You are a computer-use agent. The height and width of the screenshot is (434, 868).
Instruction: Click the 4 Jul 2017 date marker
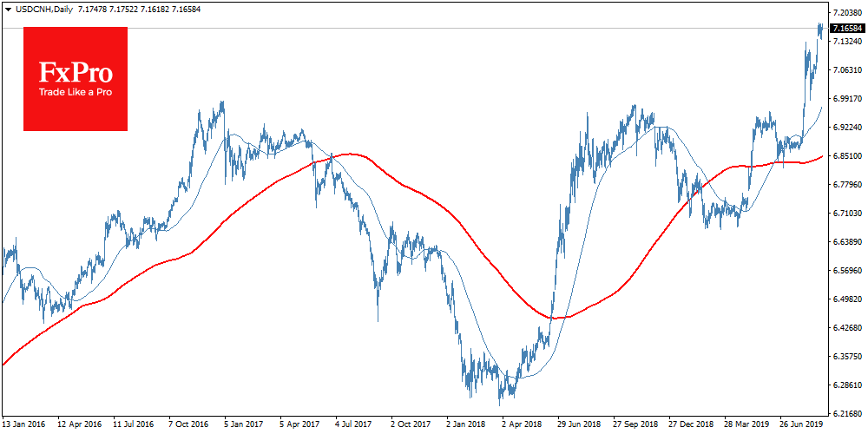[354, 425]
